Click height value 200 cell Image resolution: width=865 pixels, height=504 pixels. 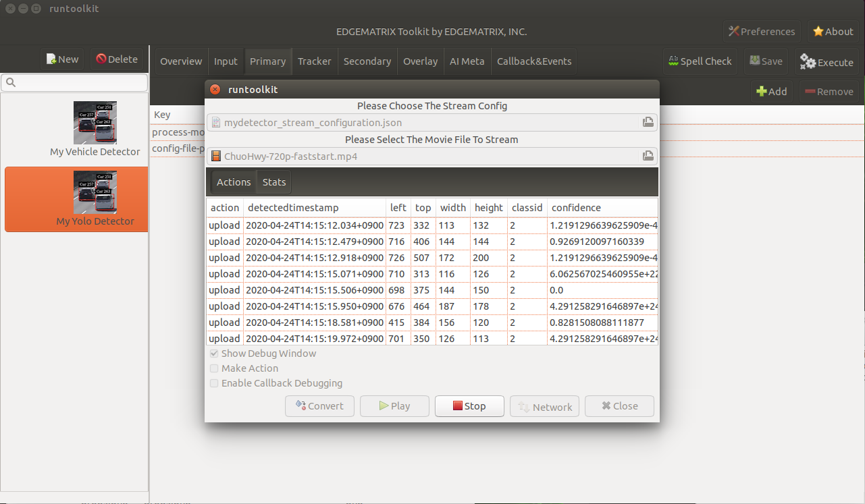pyautogui.click(x=489, y=258)
